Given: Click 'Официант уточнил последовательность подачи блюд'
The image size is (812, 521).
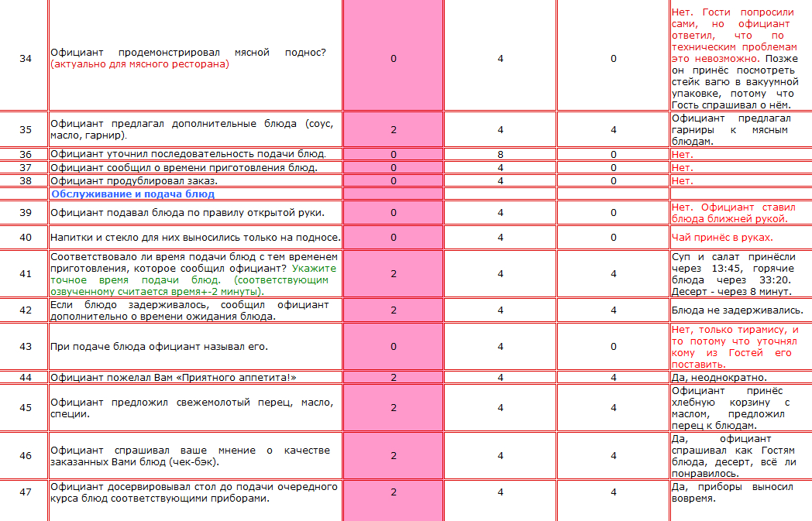Looking at the screenshot, I should (x=188, y=154).
